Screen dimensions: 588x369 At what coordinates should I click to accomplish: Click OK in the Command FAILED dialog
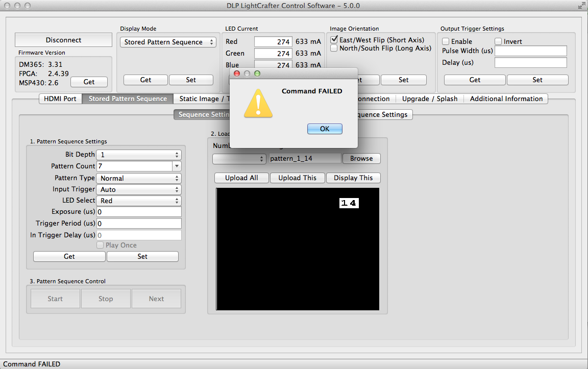point(325,129)
